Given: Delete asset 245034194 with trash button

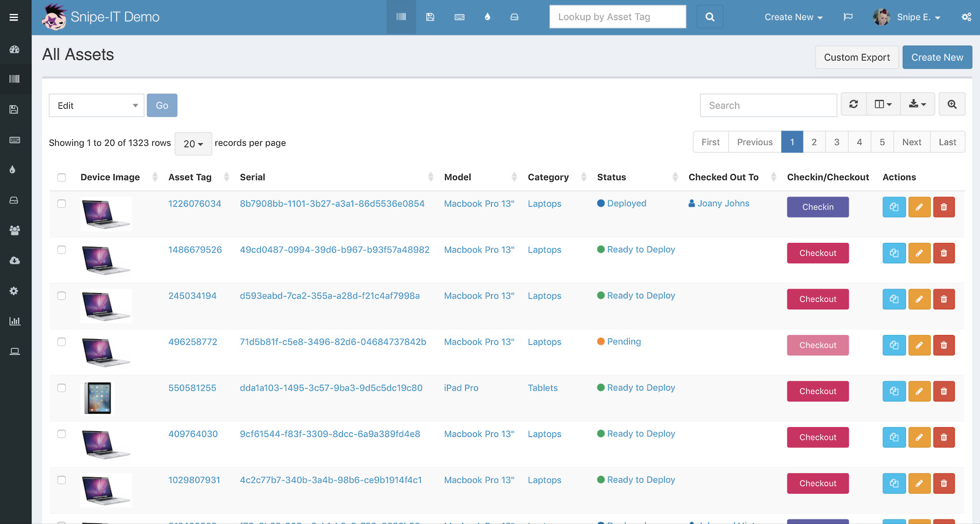Looking at the screenshot, I should click(944, 299).
